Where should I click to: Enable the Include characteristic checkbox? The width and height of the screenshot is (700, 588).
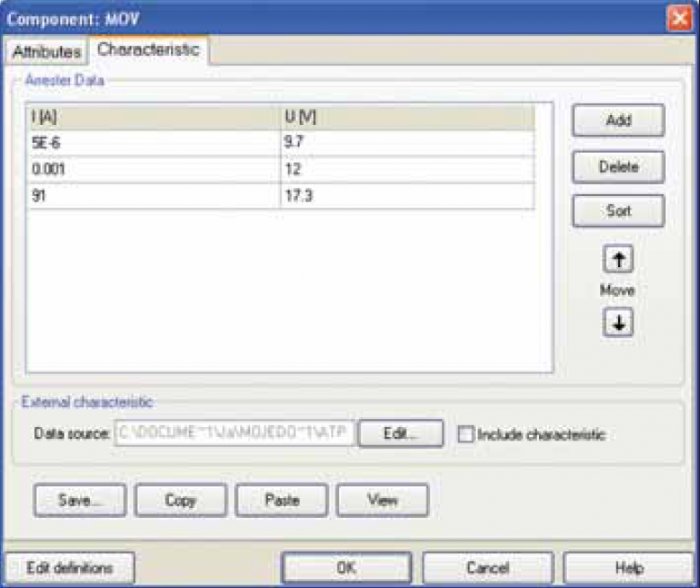tap(465, 434)
